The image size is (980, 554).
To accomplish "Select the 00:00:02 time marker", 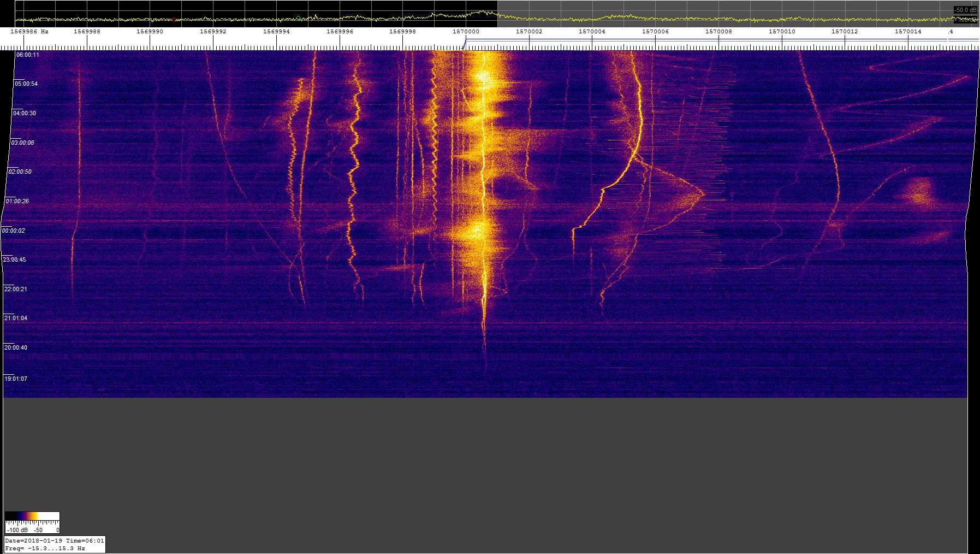I will (x=14, y=231).
